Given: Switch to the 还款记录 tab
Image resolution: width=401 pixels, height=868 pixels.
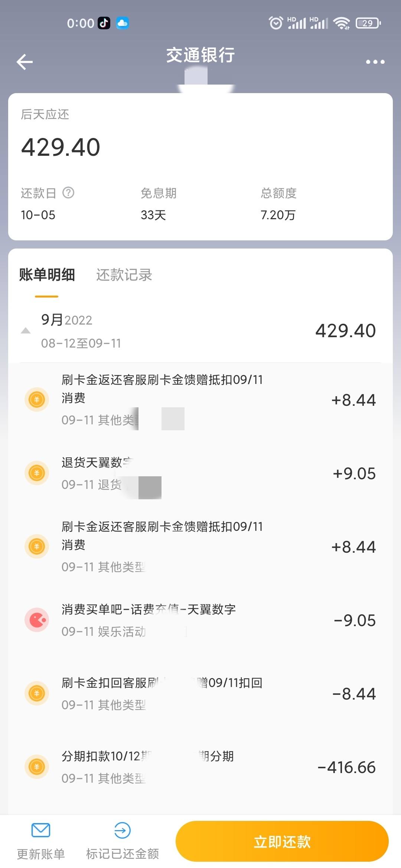Looking at the screenshot, I should click(x=124, y=275).
